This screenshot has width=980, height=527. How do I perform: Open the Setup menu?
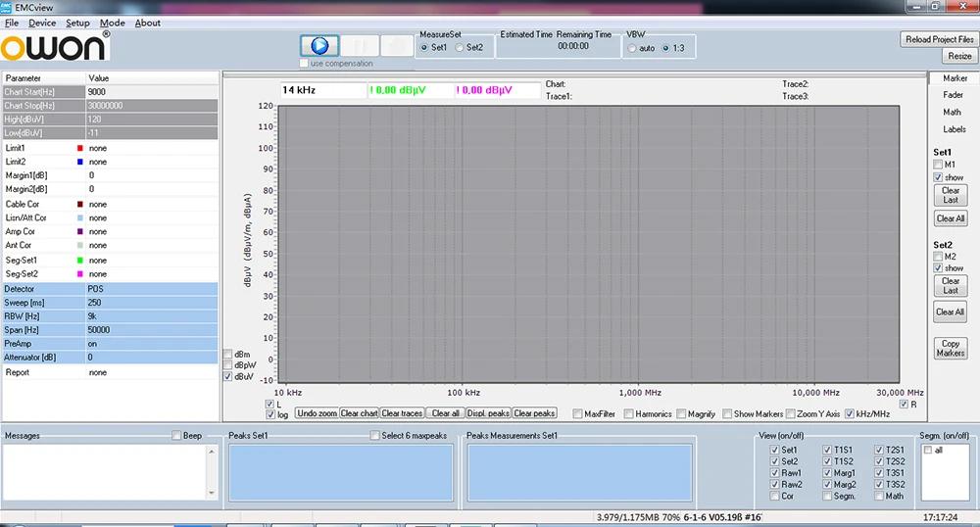[77, 23]
